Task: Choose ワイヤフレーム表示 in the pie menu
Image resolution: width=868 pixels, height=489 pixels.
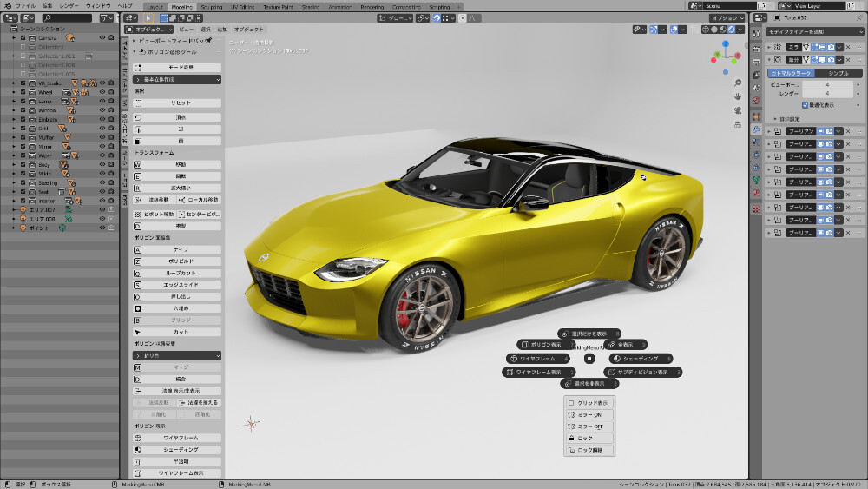Action: tap(539, 372)
